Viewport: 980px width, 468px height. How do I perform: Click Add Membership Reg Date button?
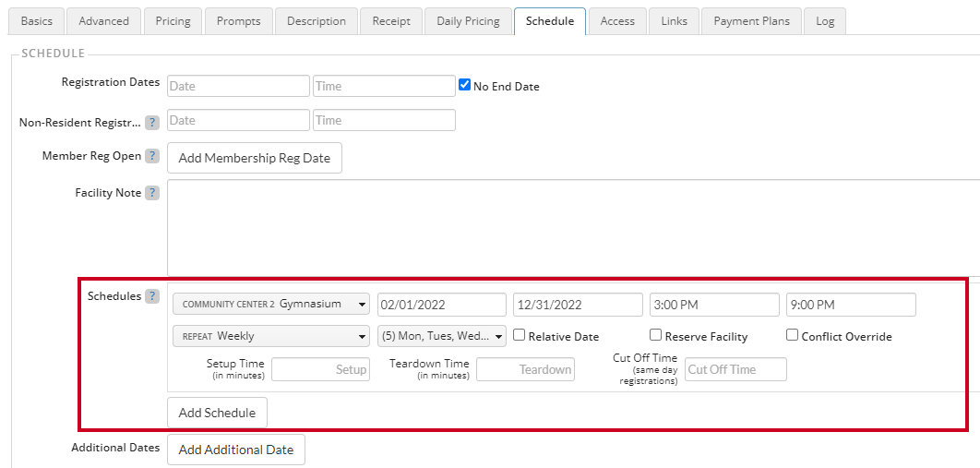(255, 158)
